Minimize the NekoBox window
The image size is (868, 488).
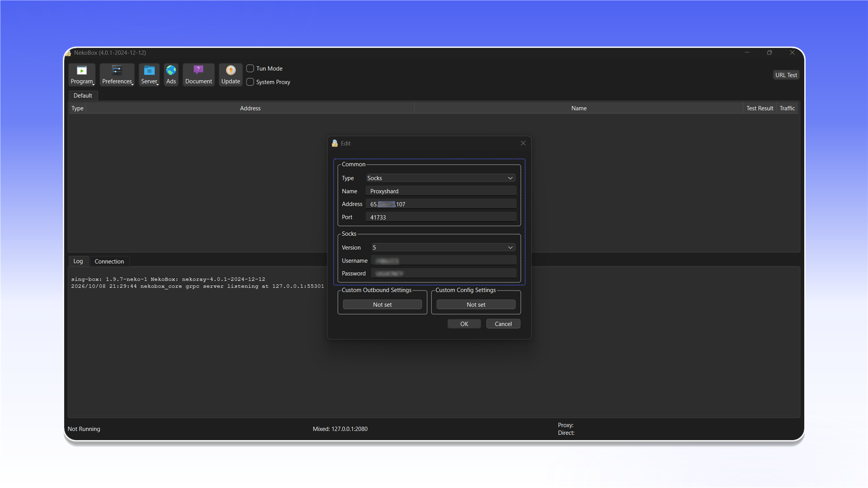[x=747, y=52]
